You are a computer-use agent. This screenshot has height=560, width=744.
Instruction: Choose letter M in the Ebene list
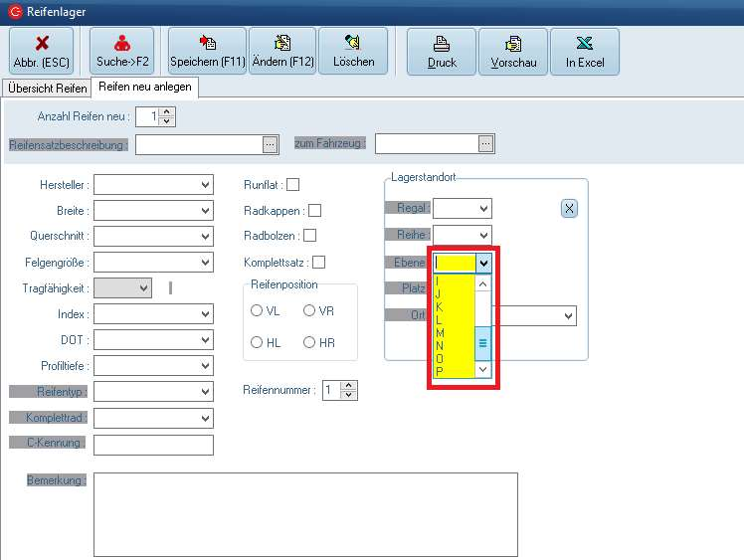pos(440,332)
